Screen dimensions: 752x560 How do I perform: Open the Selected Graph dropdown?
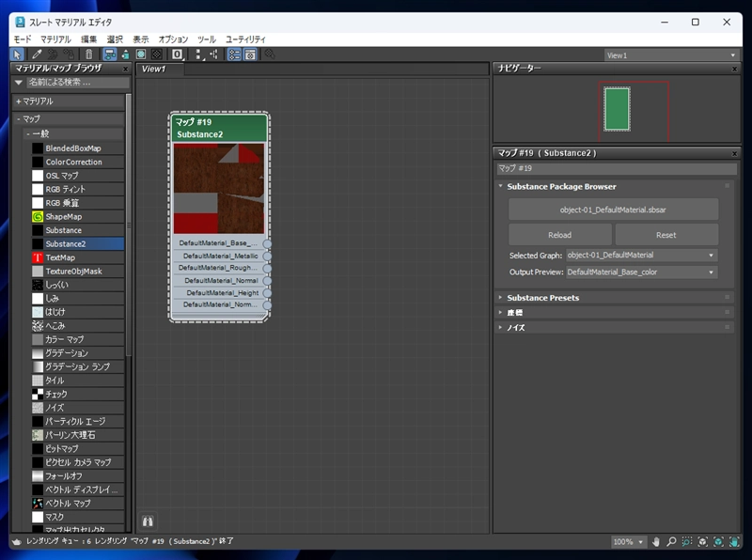click(641, 256)
